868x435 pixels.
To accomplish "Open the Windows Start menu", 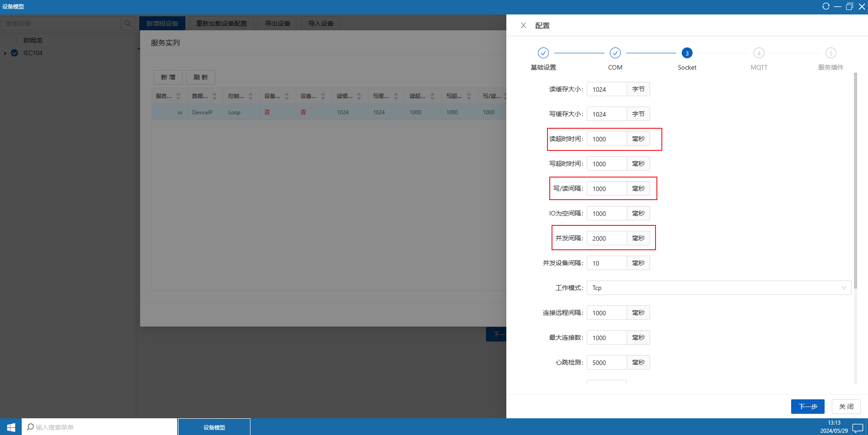I will pyautogui.click(x=11, y=427).
